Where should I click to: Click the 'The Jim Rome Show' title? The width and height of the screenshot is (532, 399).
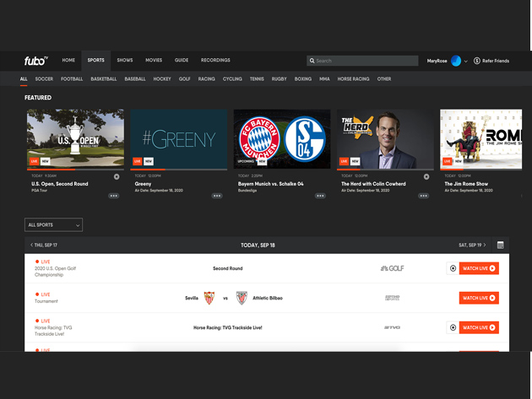tap(466, 184)
